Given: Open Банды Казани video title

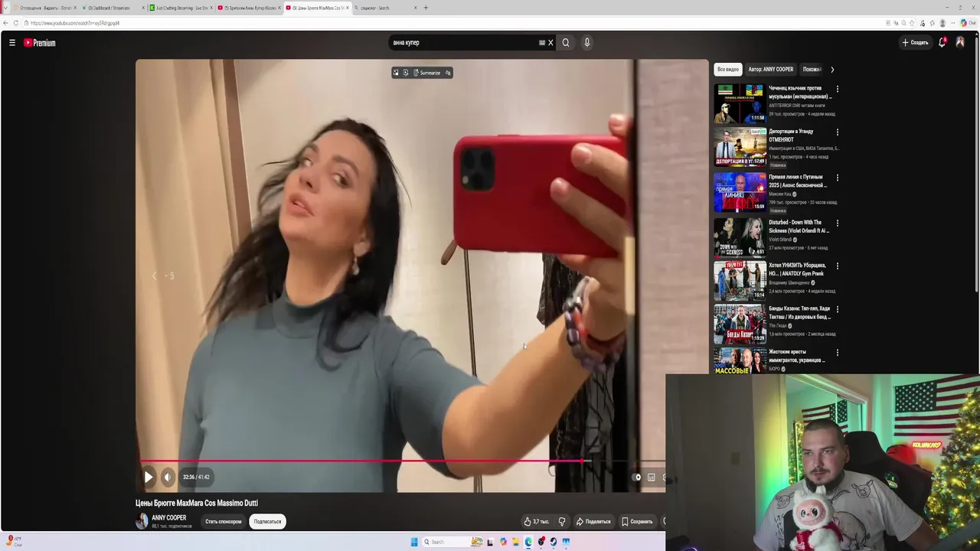Looking at the screenshot, I should 799,312.
